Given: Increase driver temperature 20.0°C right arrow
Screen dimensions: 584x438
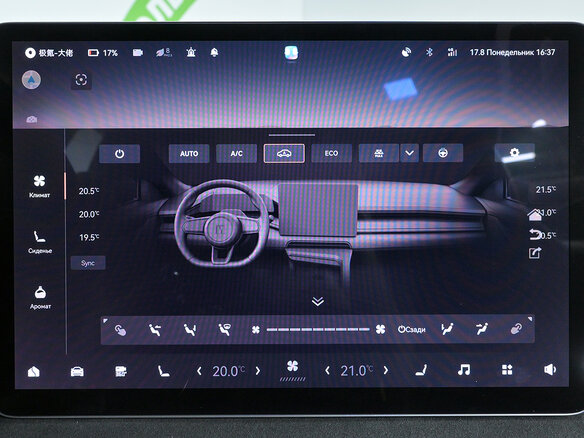Looking at the screenshot, I should click(x=258, y=371).
